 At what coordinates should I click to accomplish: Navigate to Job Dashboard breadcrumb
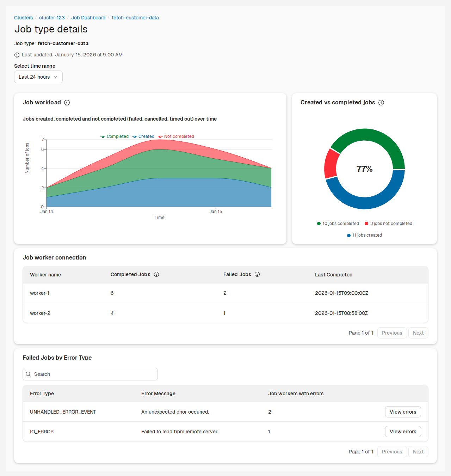coord(88,18)
